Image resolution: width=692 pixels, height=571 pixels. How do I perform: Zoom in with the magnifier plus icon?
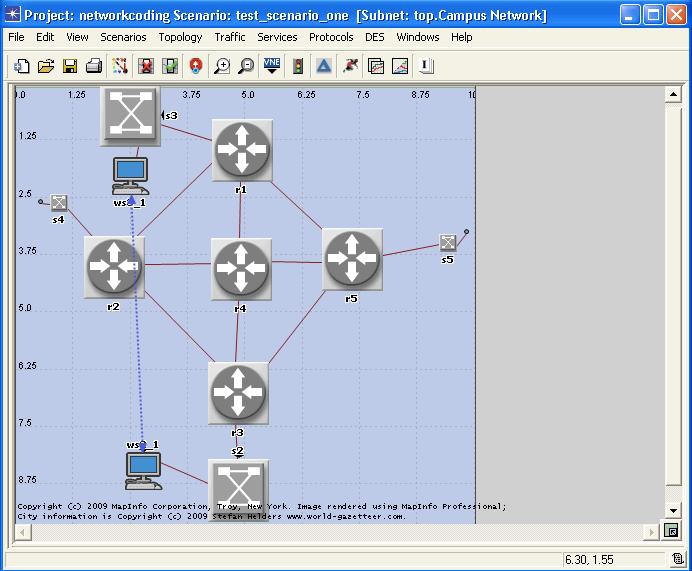(222, 66)
